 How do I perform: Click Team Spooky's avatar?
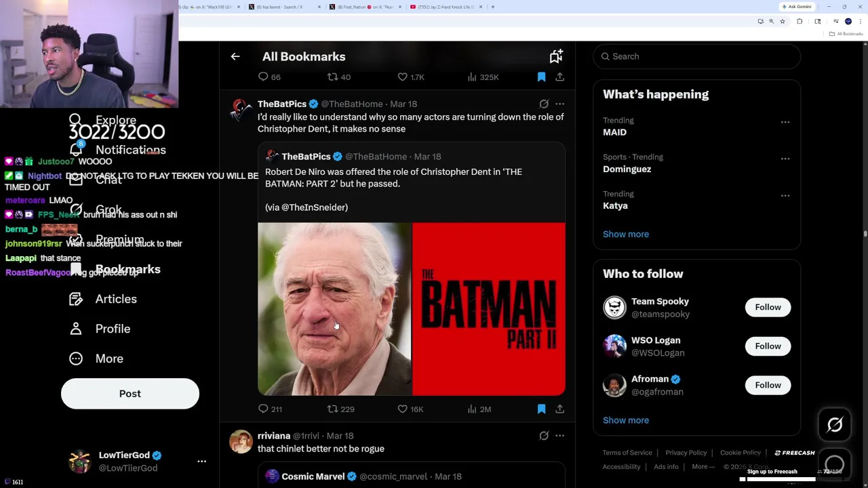pyautogui.click(x=614, y=308)
